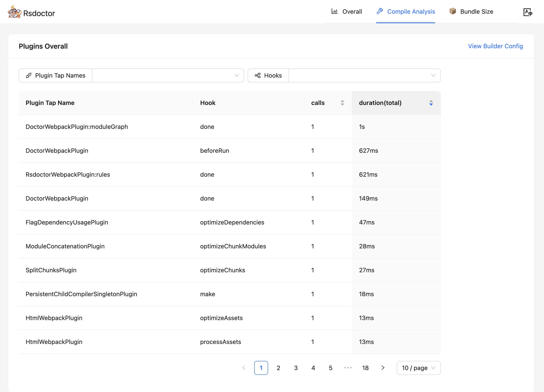Sort table by calls column arrows
Screen dimensions: 544x392
click(x=342, y=103)
